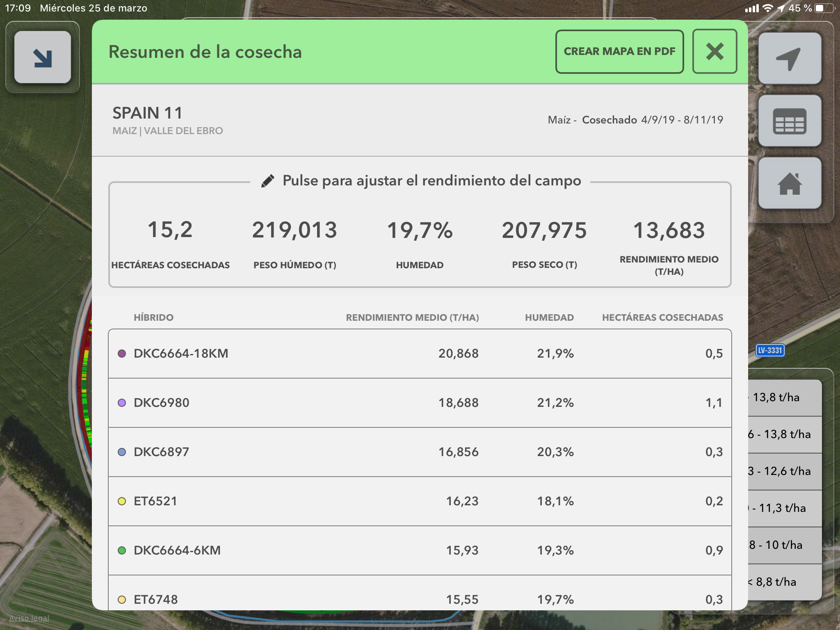Screen dimensions: 840x630
Task: Click yield value 18,688
Action: 458,403
